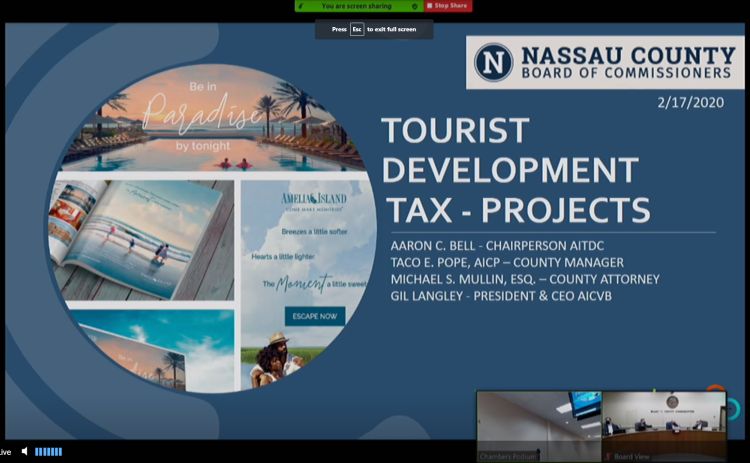750x463 pixels.
Task: Click the phone icon left of 'You are screen sharing'
Action: (301, 6)
